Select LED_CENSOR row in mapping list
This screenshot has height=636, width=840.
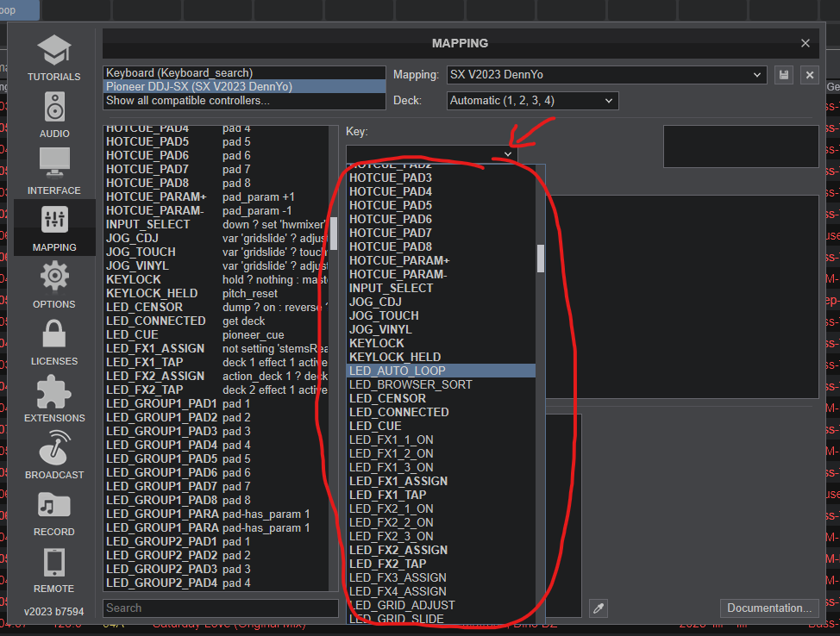[x=216, y=308]
